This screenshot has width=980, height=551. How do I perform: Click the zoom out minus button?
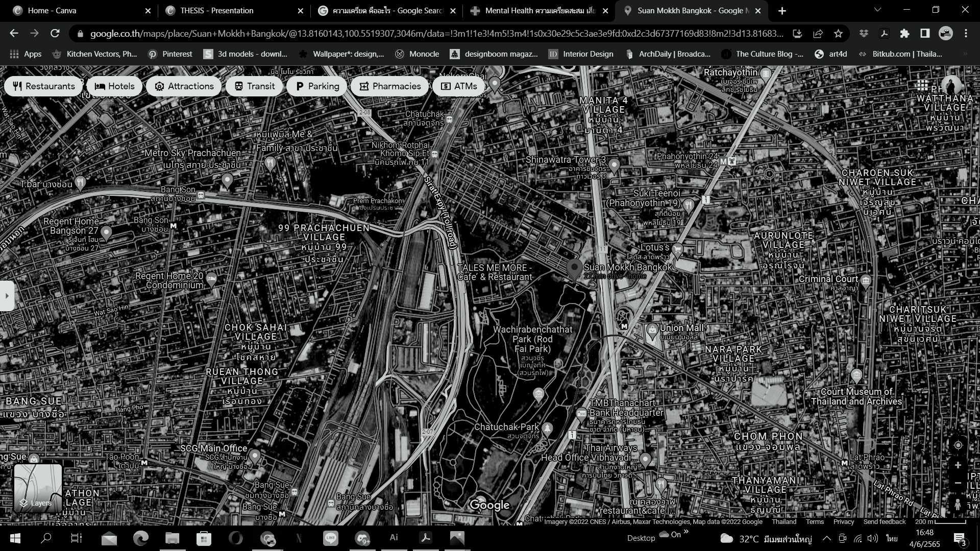tap(958, 483)
